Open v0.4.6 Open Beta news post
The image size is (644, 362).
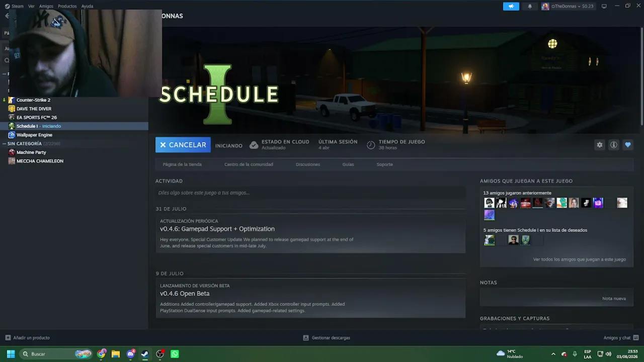coord(185,294)
